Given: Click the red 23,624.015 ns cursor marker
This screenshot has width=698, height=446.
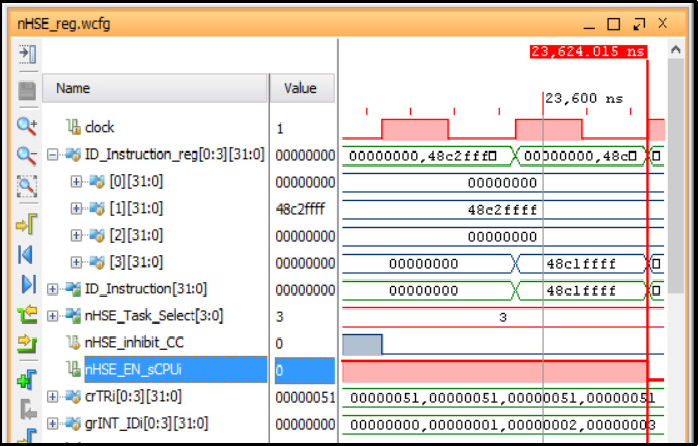Looking at the screenshot, I should [588, 52].
